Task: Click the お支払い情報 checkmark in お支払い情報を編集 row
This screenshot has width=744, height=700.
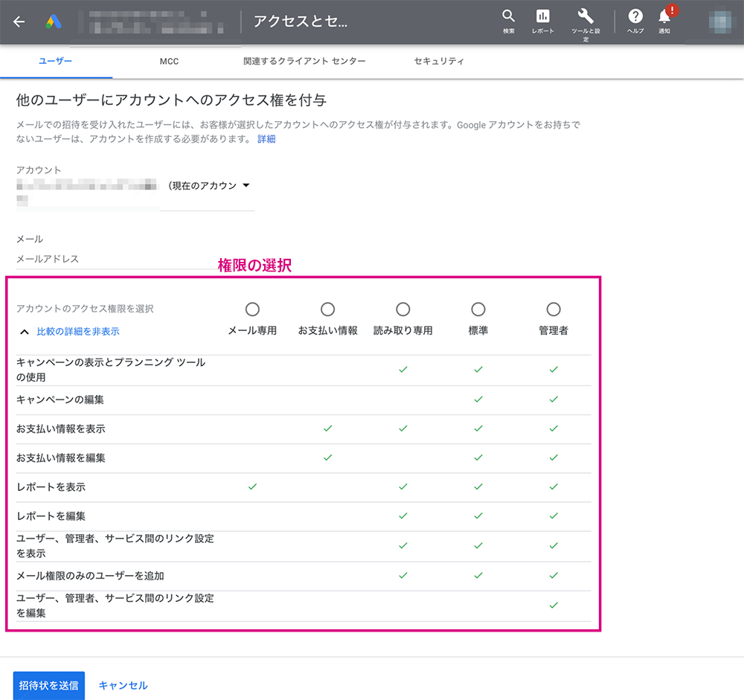Action: coord(328,458)
